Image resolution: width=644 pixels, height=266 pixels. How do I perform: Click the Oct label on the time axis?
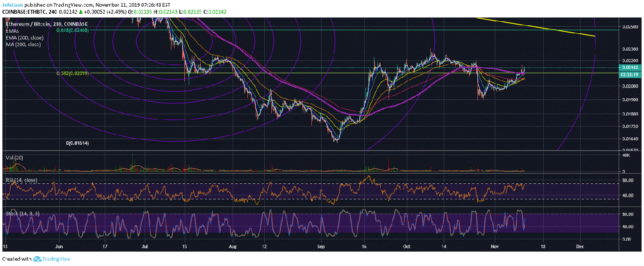(x=407, y=246)
